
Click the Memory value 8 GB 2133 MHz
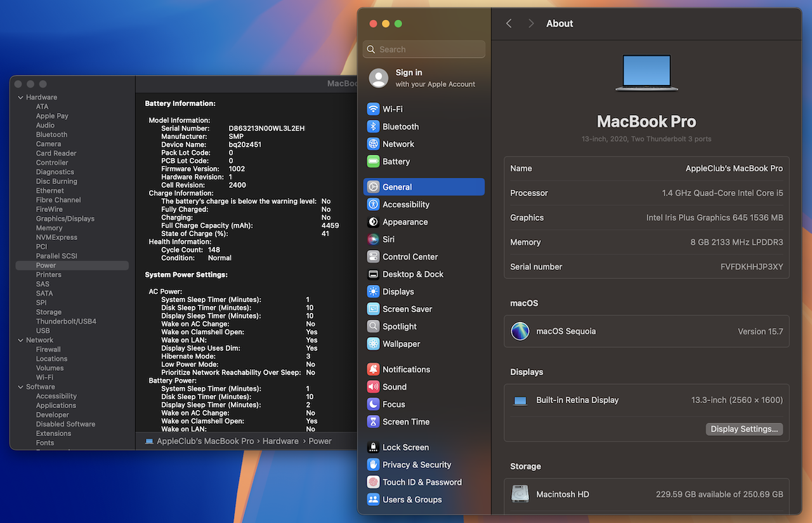(x=737, y=242)
